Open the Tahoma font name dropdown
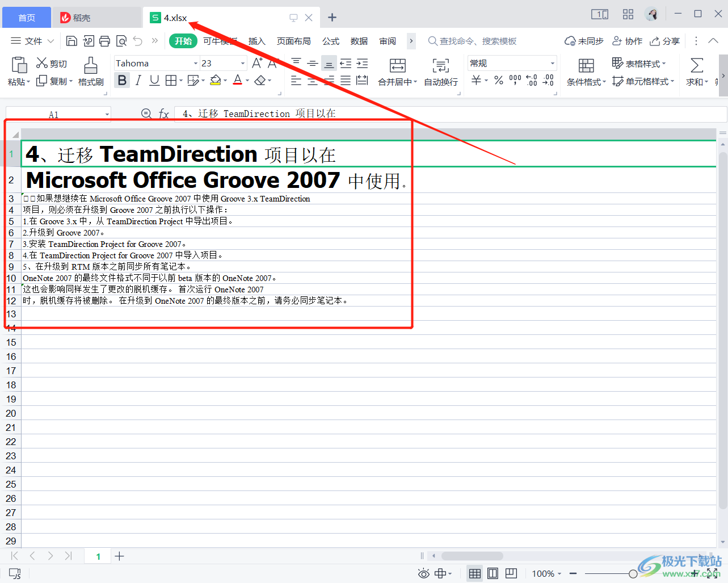This screenshot has height=583, width=728. pyautogui.click(x=196, y=63)
